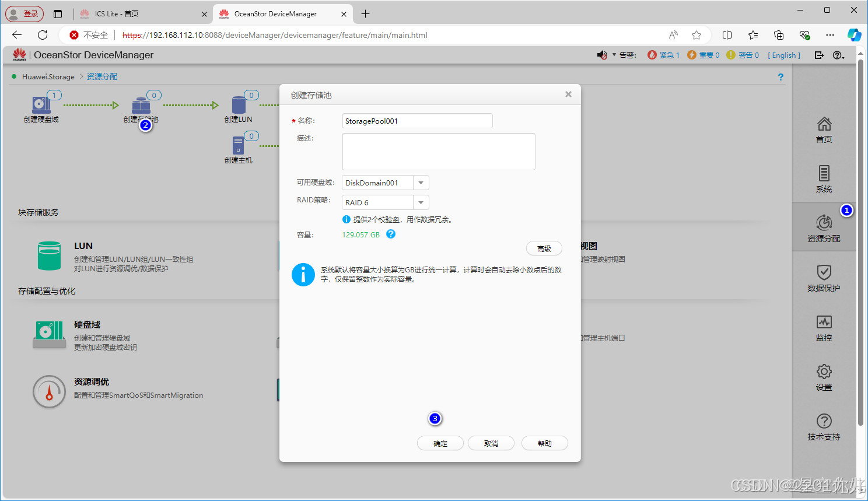
Task: Click the 描述 description text area
Action: pos(439,152)
